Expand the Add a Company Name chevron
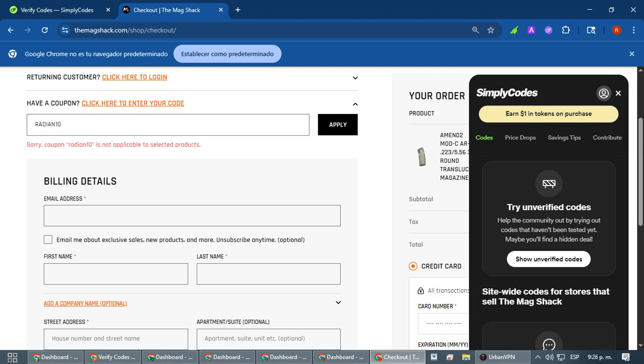Viewport: 644px width, 364px height. pyautogui.click(x=338, y=303)
